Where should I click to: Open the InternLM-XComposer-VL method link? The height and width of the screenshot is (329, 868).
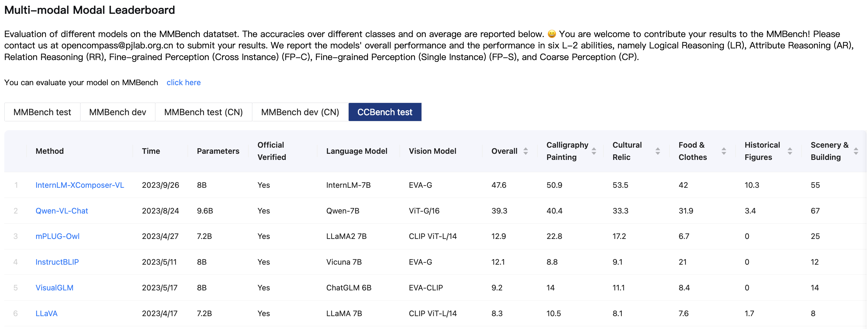[80, 185]
